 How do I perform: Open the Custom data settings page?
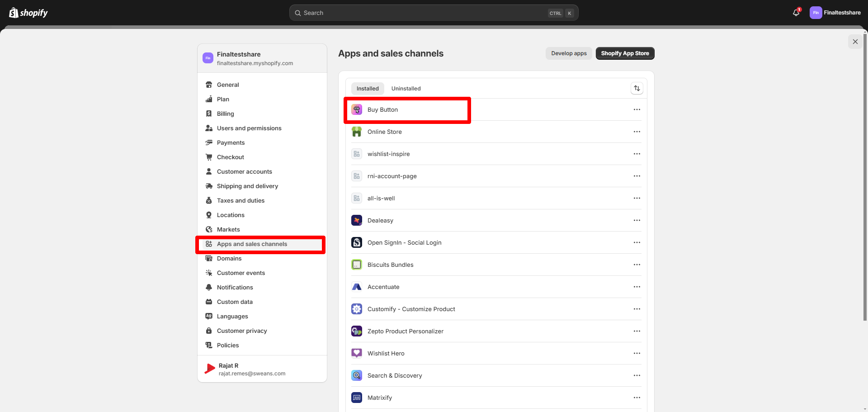pyautogui.click(x=262, y=302)
